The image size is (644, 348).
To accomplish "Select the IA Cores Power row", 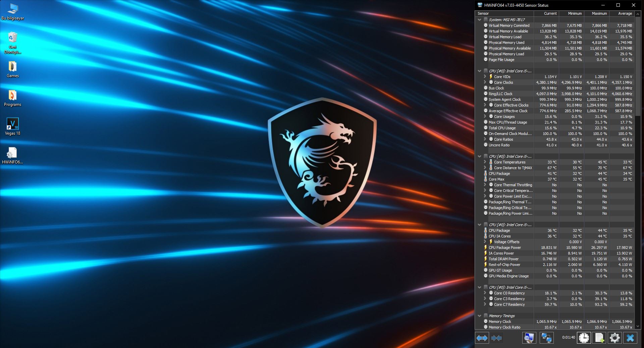I will [555, 253].
